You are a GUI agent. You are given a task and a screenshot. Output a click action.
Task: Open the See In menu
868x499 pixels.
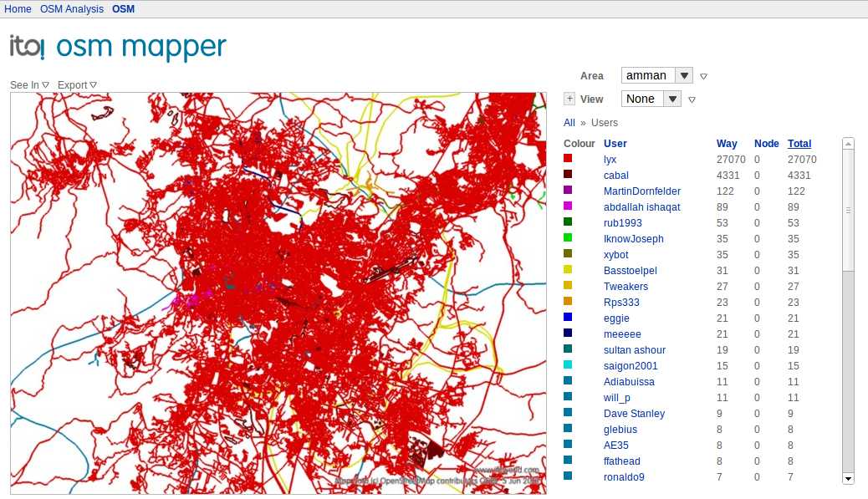(x=29, y=84)
